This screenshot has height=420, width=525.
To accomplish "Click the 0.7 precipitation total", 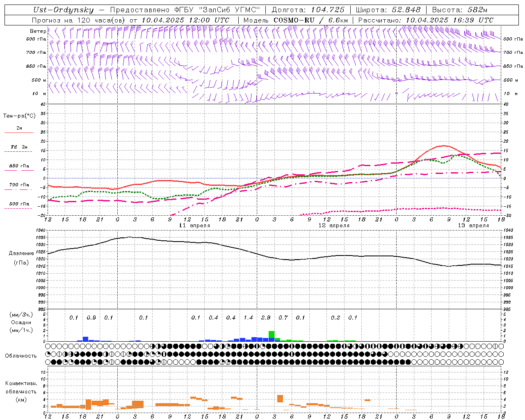I will coord(283,317).
